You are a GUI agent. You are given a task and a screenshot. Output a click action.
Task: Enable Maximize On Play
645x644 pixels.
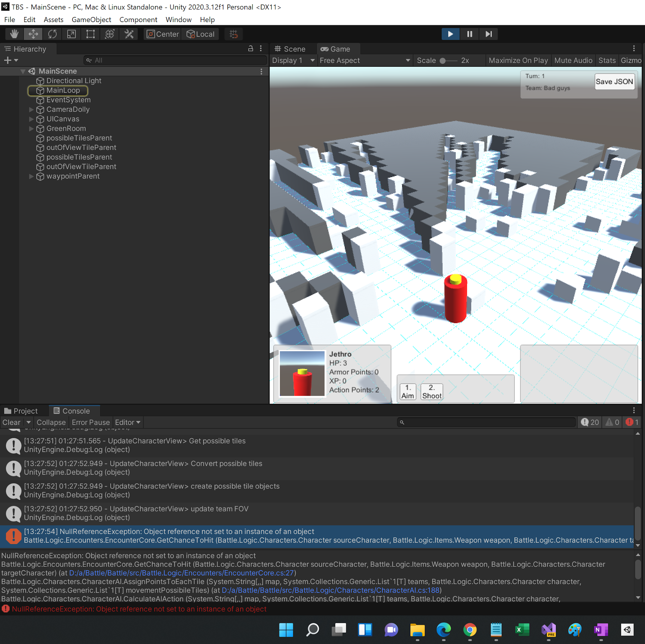pyautogui.click(x=518, y=60)
